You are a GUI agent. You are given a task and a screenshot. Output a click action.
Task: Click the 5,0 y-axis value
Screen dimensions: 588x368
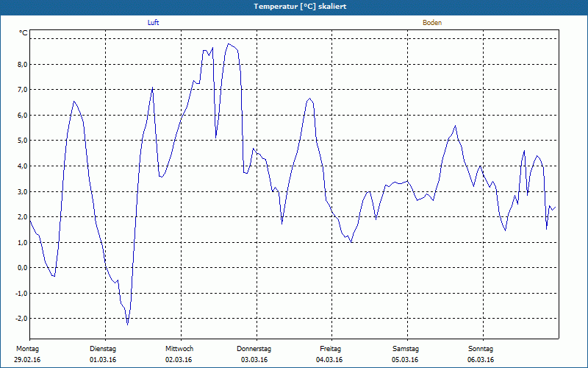[x=23, y=141]
